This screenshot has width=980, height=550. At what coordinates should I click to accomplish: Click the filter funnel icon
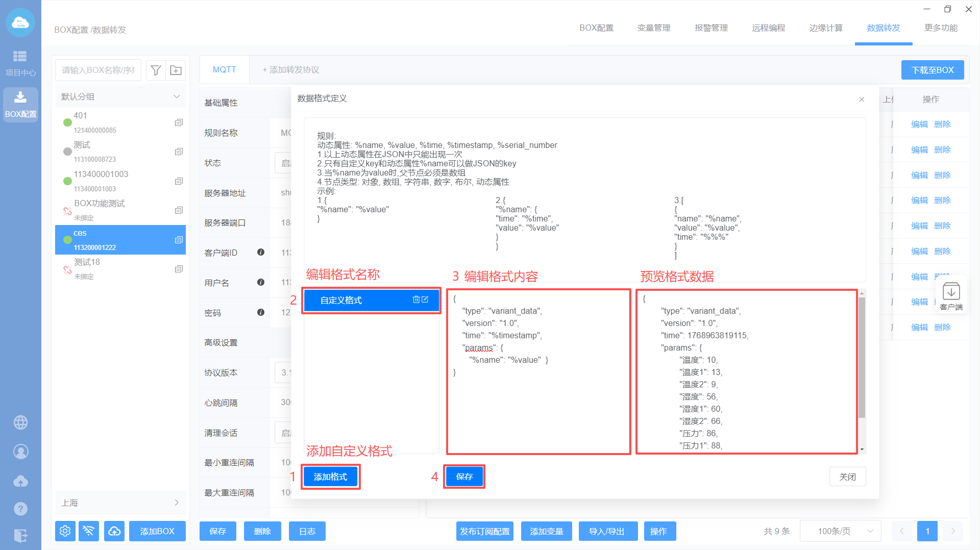(x=156, y=70)
